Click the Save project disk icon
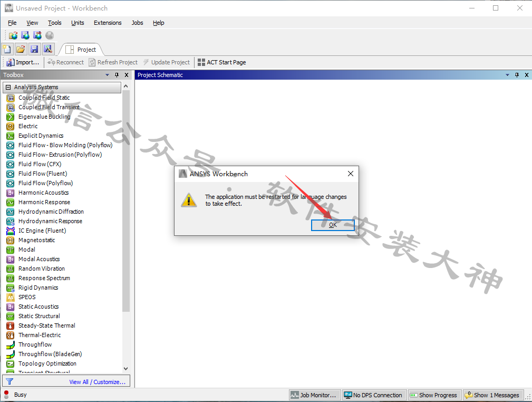532x402 pixels. click(34, 49)
